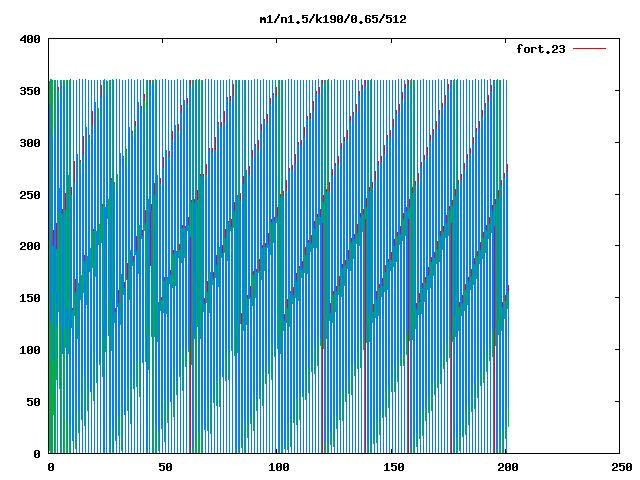Click y-axis label 100
The height and width of the screenshot is (480, 640).
30,350
